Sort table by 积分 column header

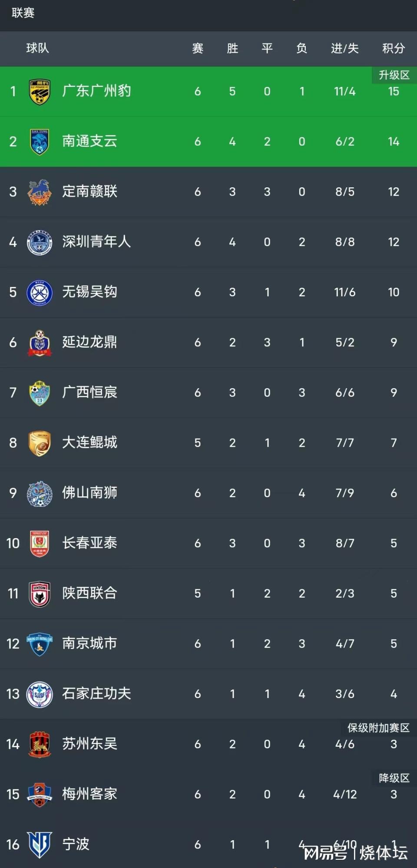(394, 48)
